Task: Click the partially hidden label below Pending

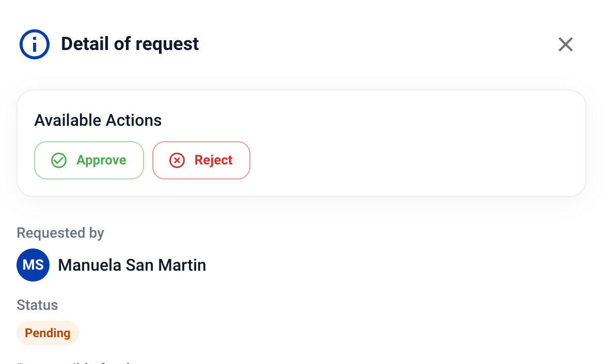Action: [72, 362]
